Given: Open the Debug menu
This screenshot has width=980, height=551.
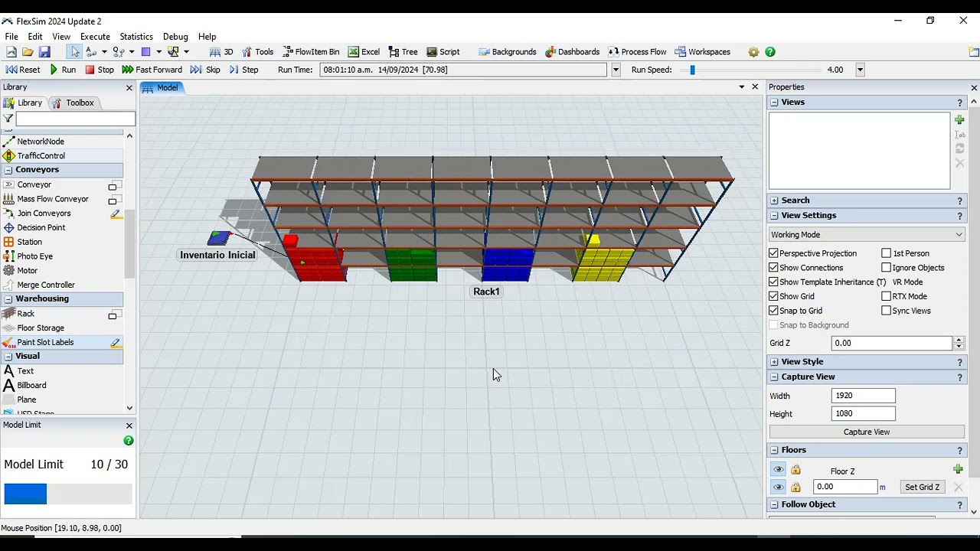Looking at the screenshot, I should (x=175, y=37).
